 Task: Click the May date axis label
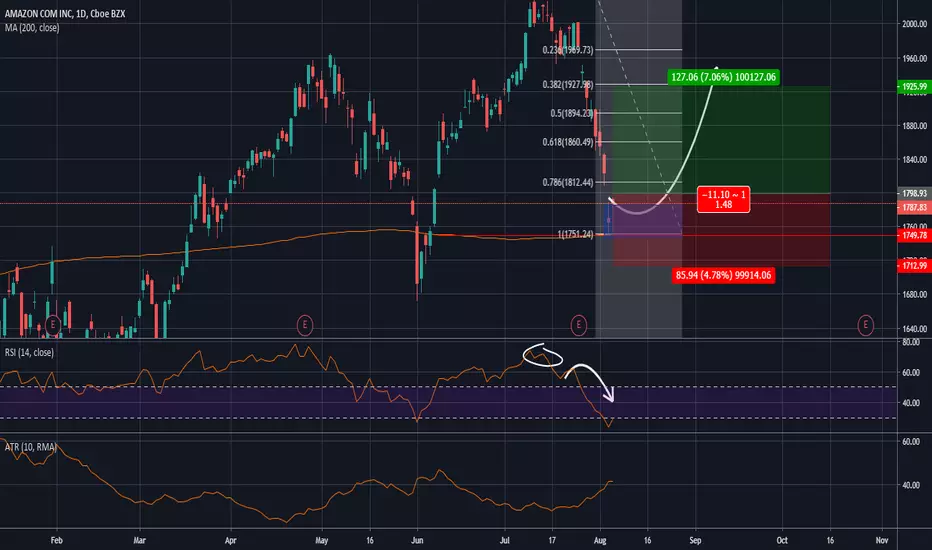point(322,540)
